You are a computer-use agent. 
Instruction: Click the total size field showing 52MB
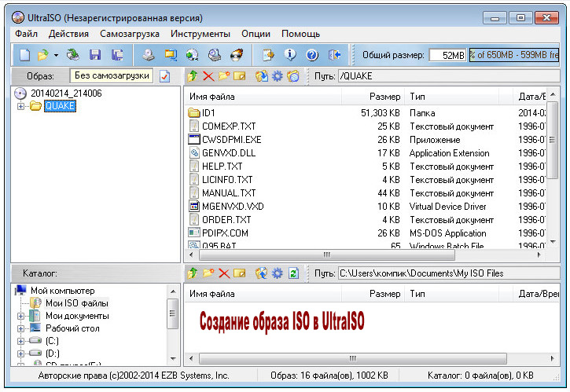point(447,55)
